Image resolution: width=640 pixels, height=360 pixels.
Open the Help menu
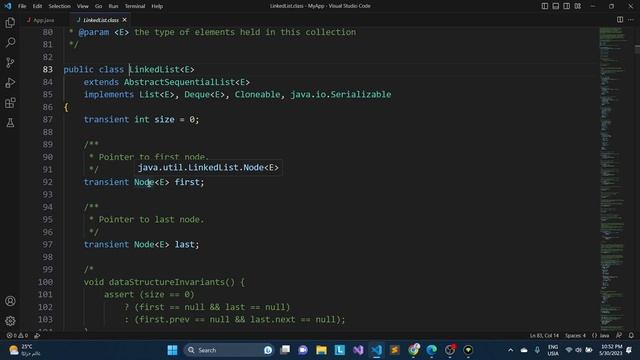click(x=157, y=6)
